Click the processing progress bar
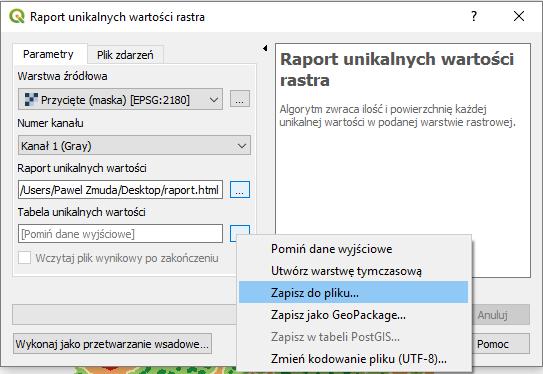 tap(125, 314)
